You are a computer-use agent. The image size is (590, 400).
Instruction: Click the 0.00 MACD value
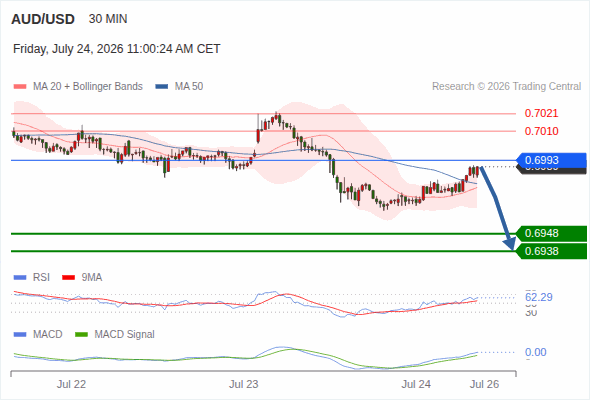pyautogui.click(x=536, y=352)
